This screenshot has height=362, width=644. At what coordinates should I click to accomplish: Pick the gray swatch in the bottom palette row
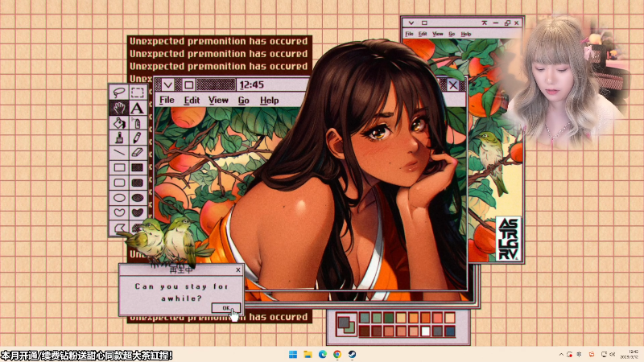point(437,331)
